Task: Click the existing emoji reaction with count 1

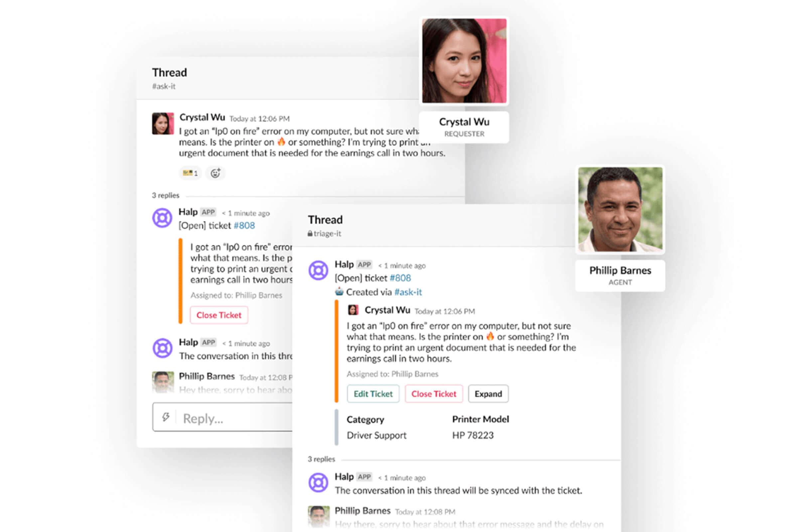Action: point(190,173)
